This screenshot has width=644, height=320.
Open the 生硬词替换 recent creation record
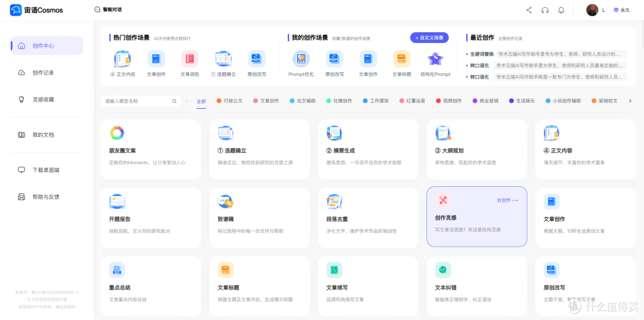click(547, 54)
